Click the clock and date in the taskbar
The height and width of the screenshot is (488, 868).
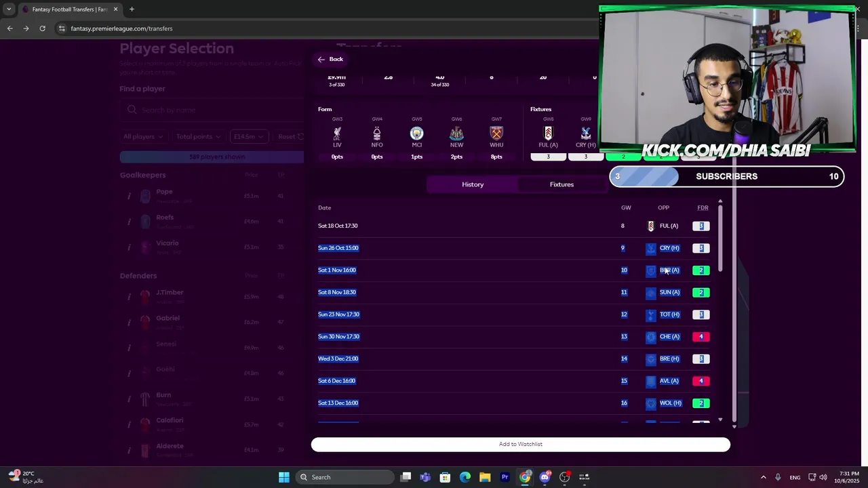point(846,477)
